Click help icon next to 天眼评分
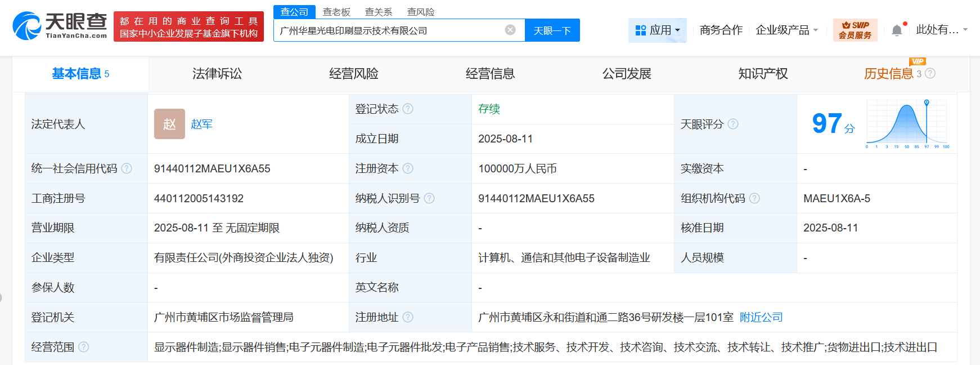980x365 pixels. pos(733,124)
